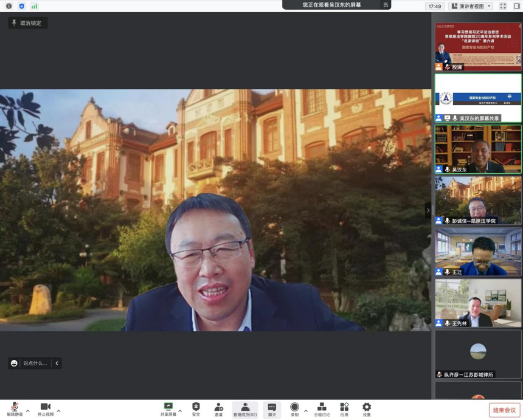523x420 pixels.
Task: Open 管理成员 to manage the 92 members
Action: click(x=244, y=408)
